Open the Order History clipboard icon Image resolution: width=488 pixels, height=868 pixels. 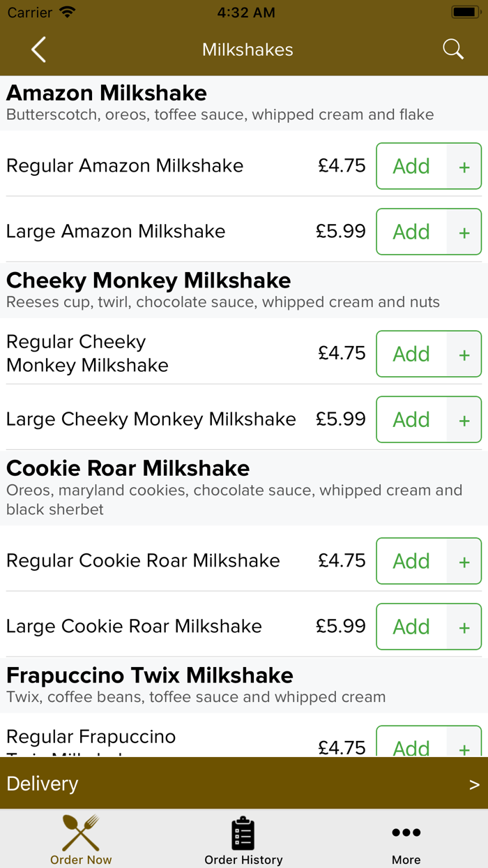pos(243,832)
